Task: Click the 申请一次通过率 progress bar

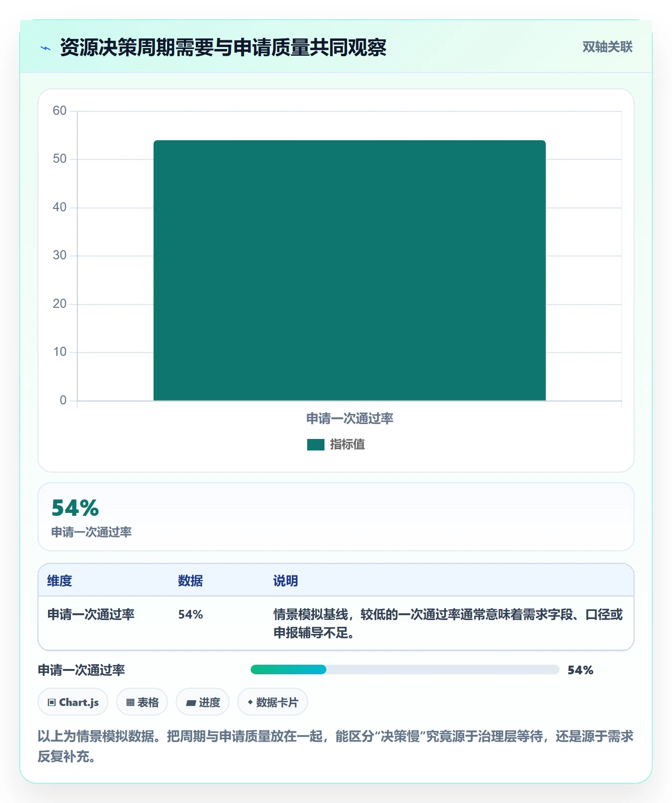Action: [405, 669]
